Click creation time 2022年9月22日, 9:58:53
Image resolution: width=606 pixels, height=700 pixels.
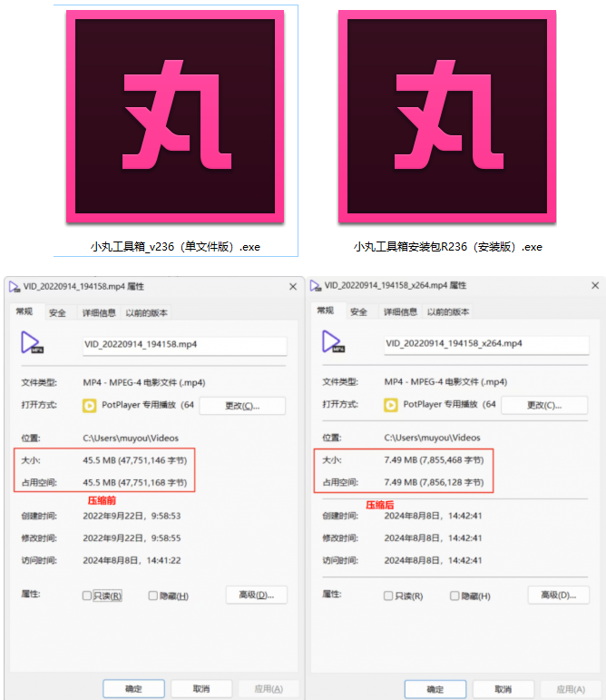(x=132, y=516)
